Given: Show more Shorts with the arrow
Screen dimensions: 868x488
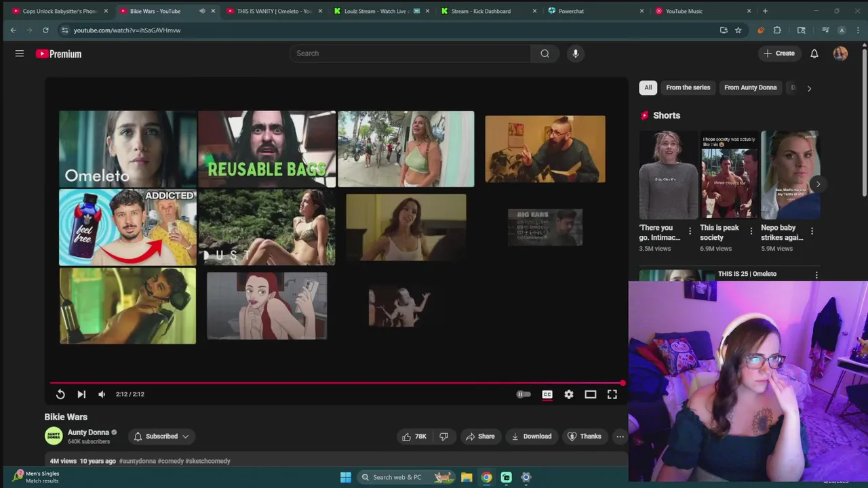Looking at the screenshot, I should 818,184.
